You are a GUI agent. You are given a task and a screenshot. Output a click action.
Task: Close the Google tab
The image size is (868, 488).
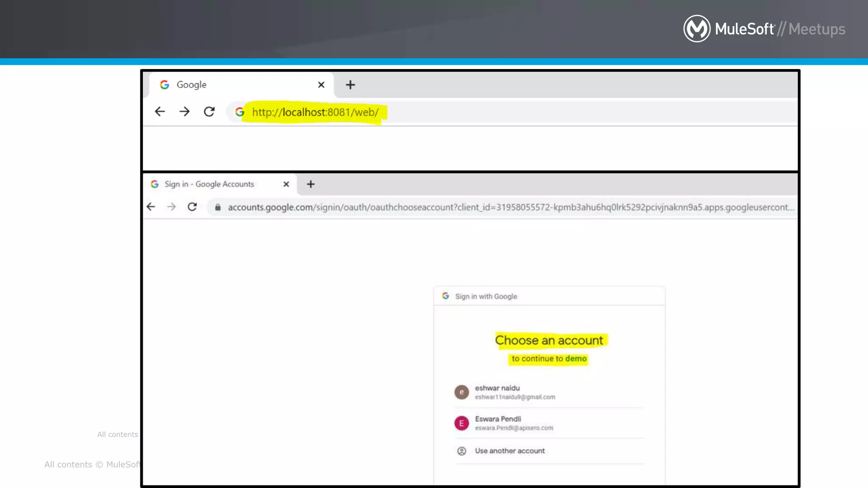coord(321,85)
